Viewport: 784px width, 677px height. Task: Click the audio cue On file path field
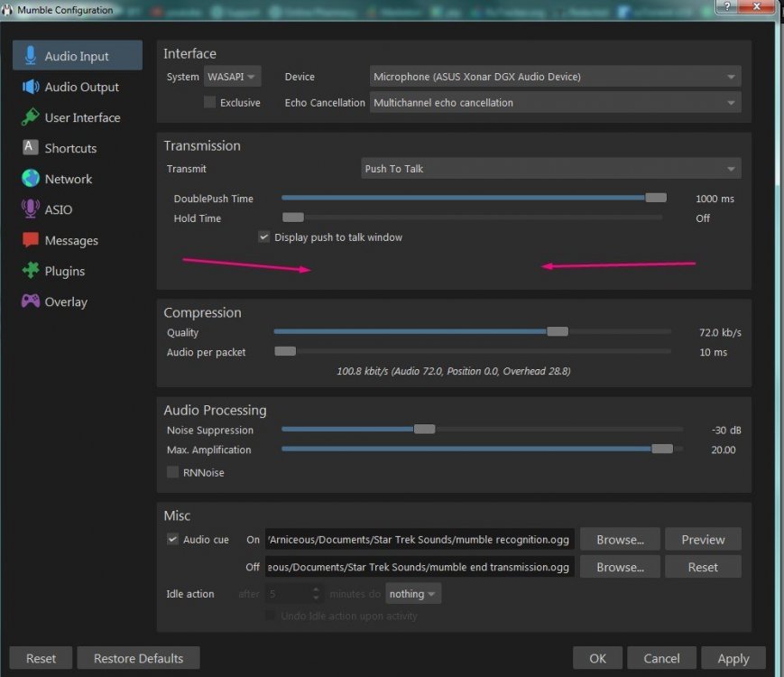click(420, 540)
